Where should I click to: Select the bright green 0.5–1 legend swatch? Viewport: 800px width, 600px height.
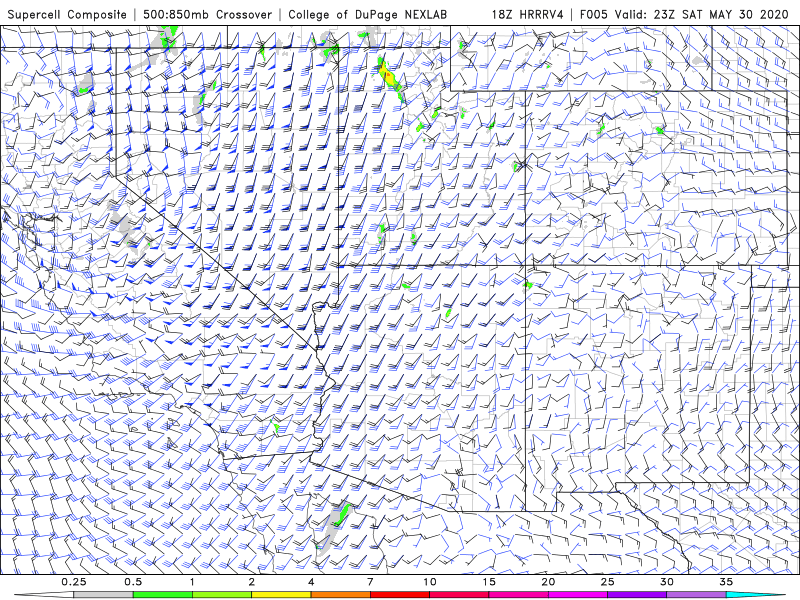(x=162, y=595)
